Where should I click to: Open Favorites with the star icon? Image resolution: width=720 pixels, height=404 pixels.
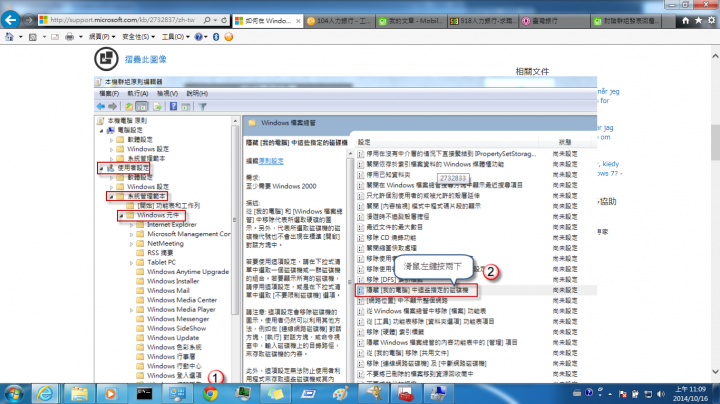pyautogui.click(x=698, y=20)
